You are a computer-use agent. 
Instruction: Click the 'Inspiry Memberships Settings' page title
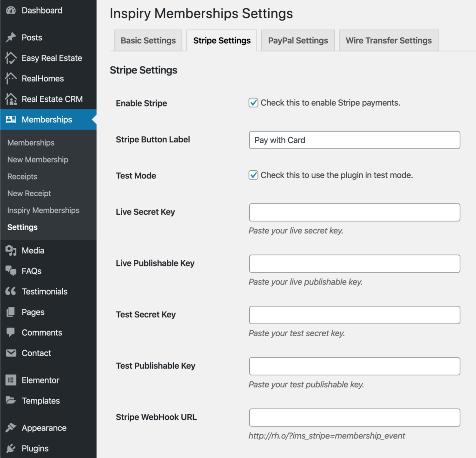pyautogui.click(x=201, y=13)
